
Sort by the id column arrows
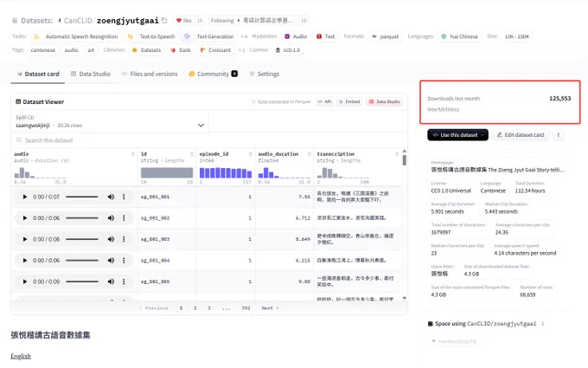point(192,154)
